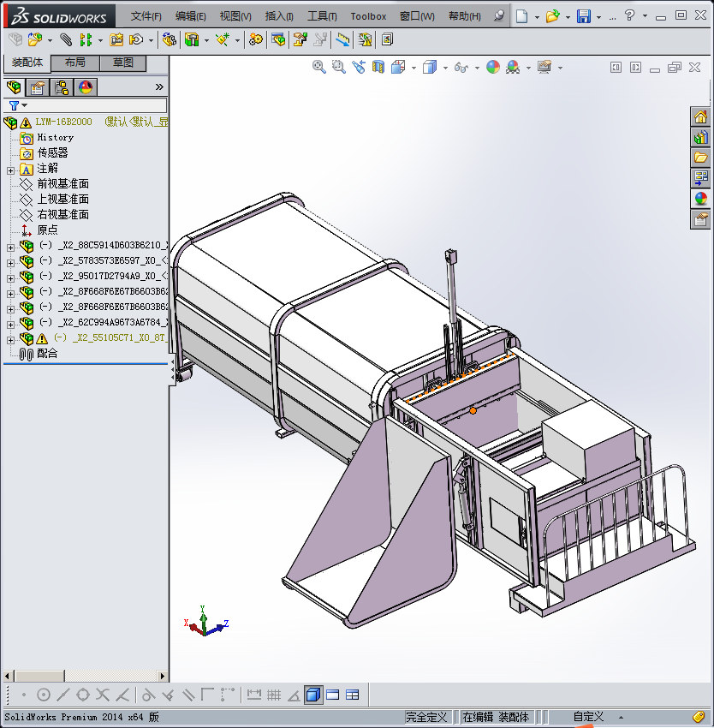The height and width of the screenshot is (728, 714).
Task: Toggle Hide/Show Items glasses icon
Action: [x=461, y=67]
